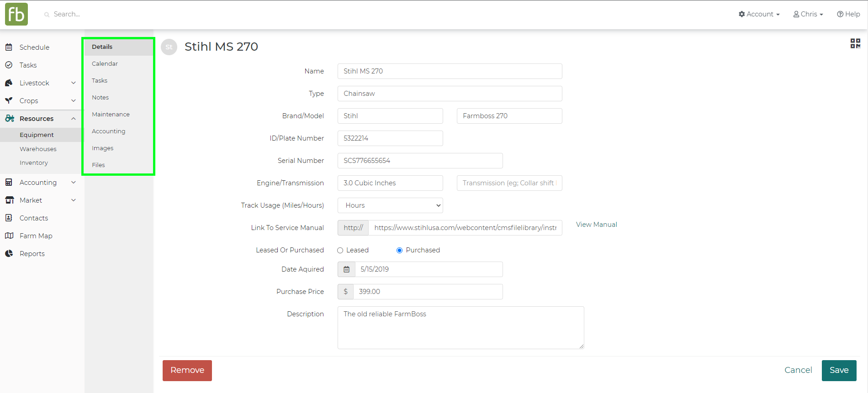Click the St avatar circle
Screen dimensions: 868x393
169,47
